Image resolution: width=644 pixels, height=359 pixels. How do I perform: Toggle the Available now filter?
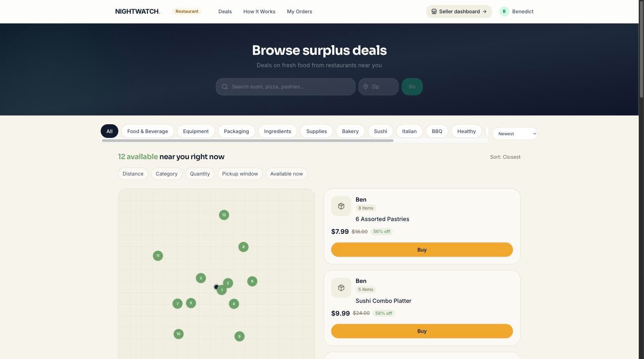pos(287,174)
